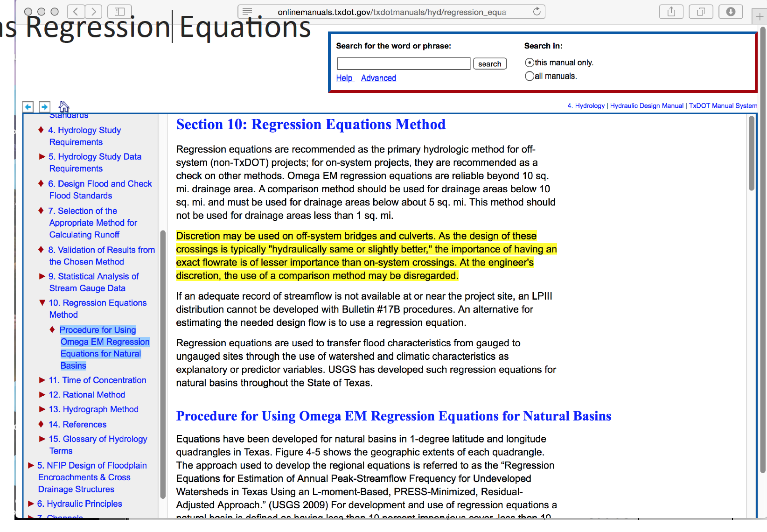Open '12. Rational Method' in contents

[87, 395]
